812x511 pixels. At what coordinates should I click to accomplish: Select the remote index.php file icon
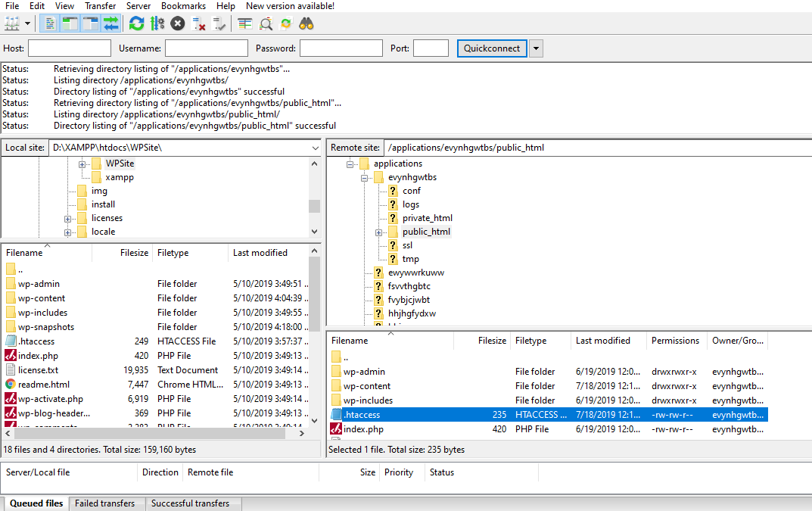point(336,429)
